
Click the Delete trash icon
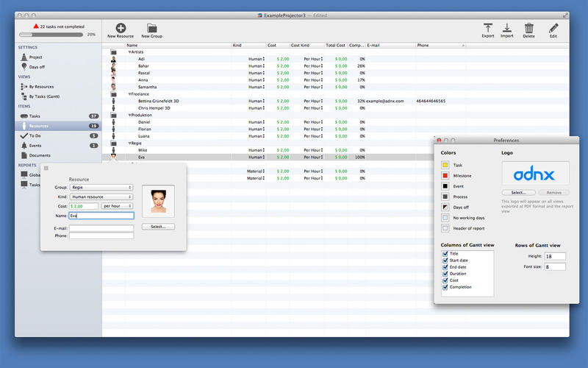pyautogui.click(x=528, y=28)
